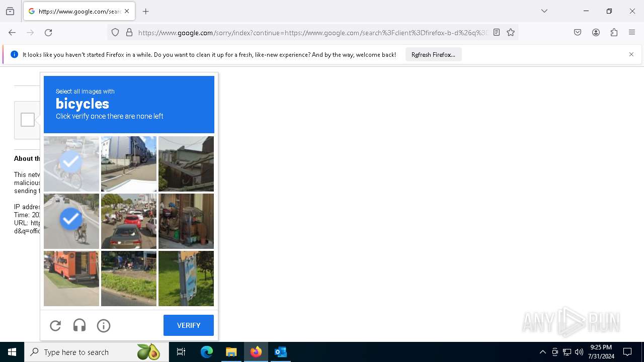Tick the I'm not a robot checkbox
The height and width of the screenshot is (362, 644).
pos(28,120)
